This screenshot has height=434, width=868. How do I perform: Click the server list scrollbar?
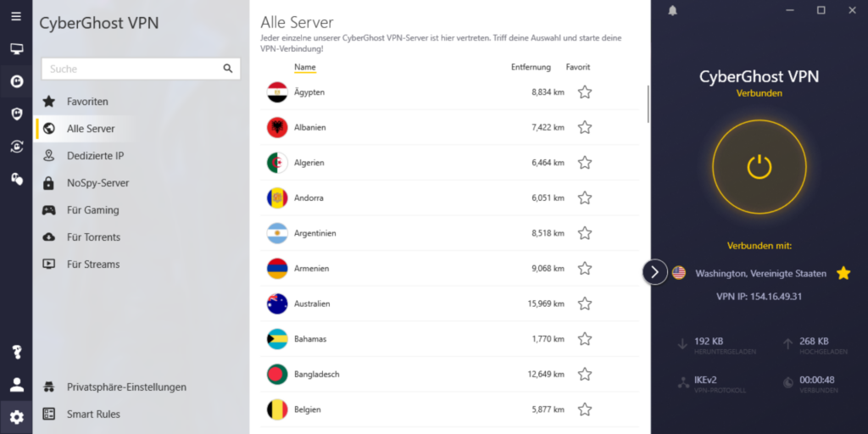(x=648, y=104)
